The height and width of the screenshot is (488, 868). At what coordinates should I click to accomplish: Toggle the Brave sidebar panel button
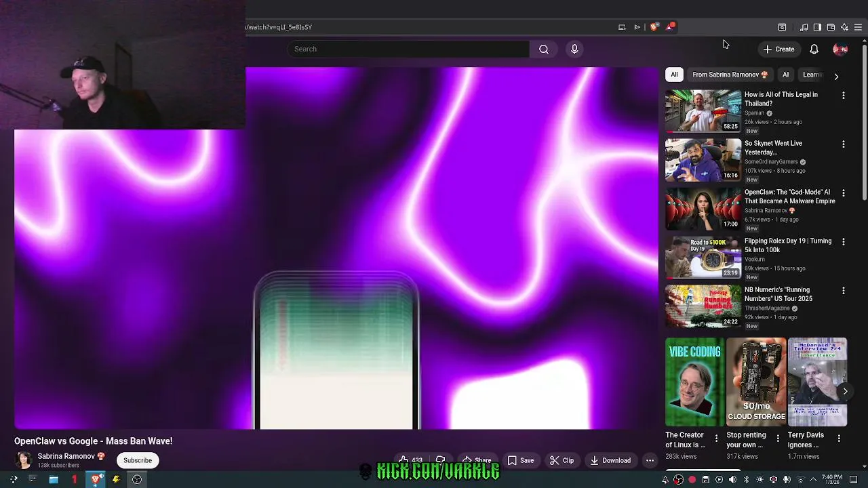tap(817, 27)
